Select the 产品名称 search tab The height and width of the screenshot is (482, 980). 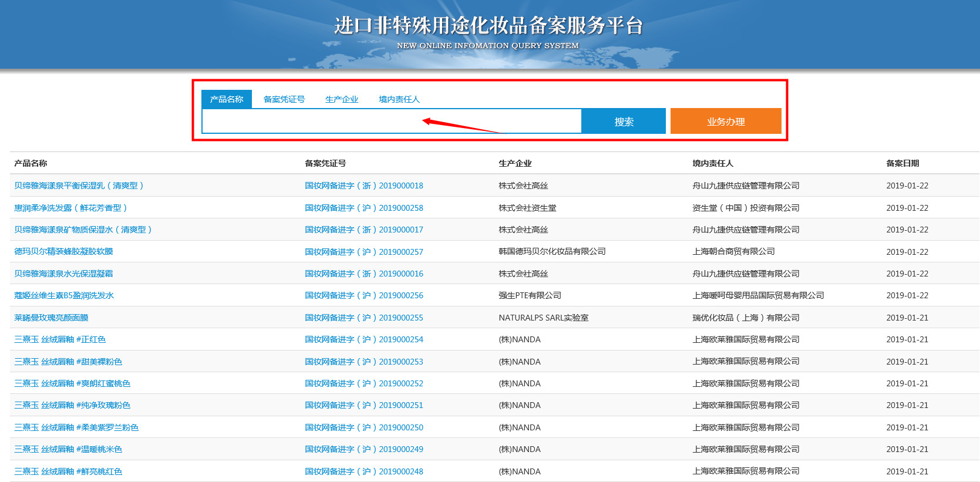[x=226, y=99]
